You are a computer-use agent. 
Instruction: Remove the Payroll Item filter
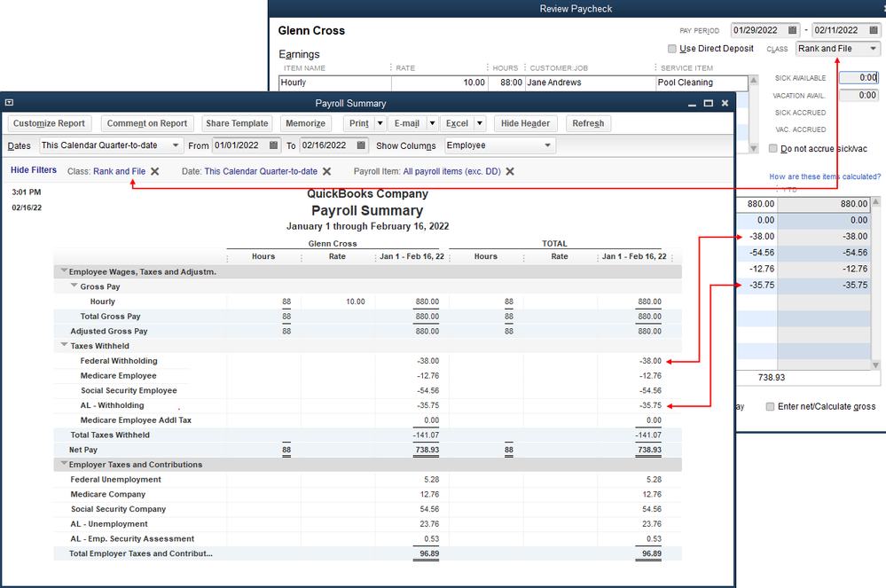click(x=508, y=170)
